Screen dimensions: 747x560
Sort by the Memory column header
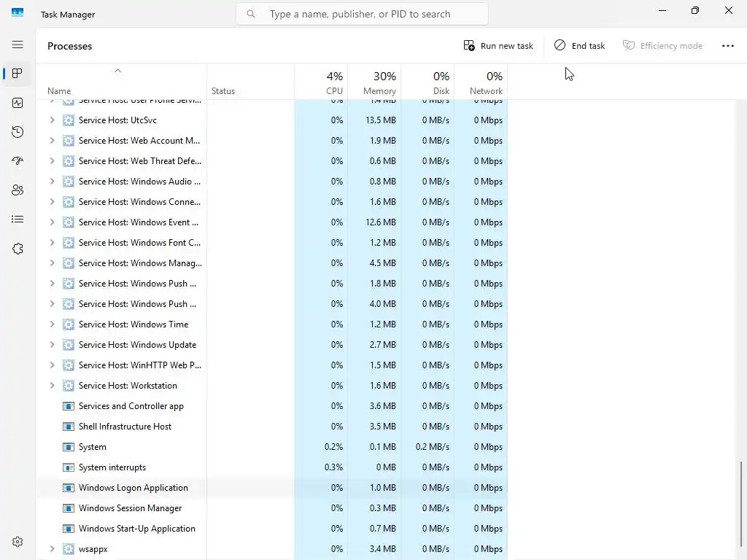(374, 82)
